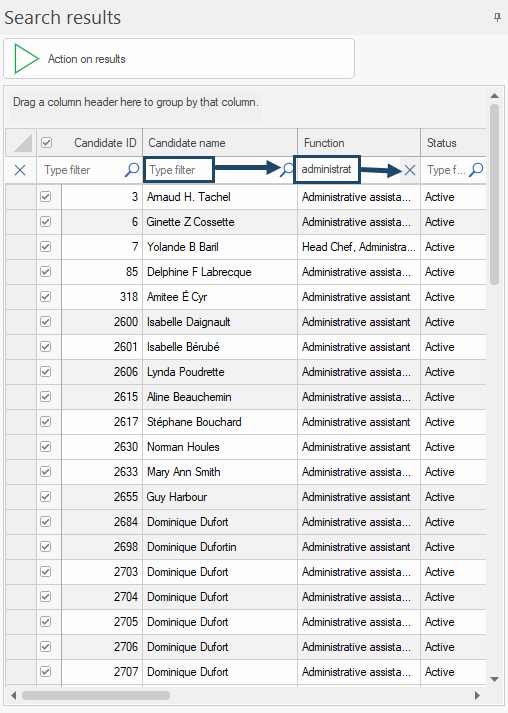The width and height of the screenshot is (508, 713).
Task: Uncheck candidate 2655 Guy Harbour
Action: coord(45,497)
